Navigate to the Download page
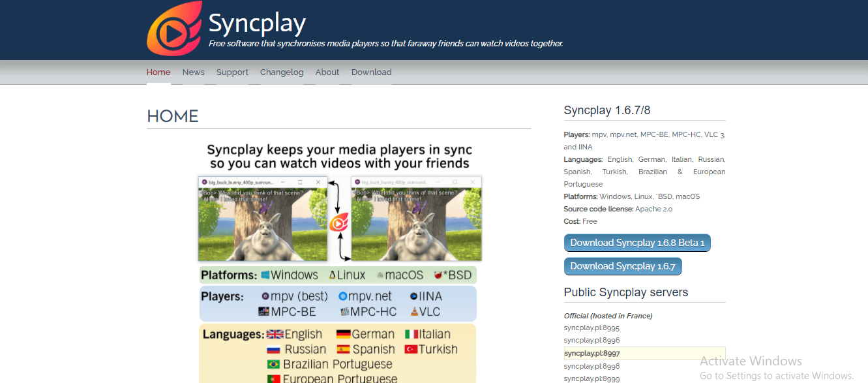Image resolution: width=868 pixels, height=383 pixels. [372, 72]
